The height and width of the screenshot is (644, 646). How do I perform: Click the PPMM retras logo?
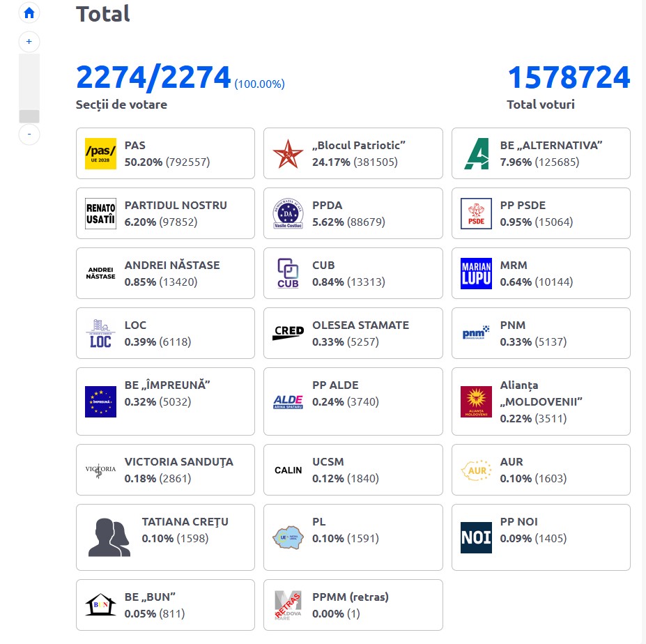(288, 605)
